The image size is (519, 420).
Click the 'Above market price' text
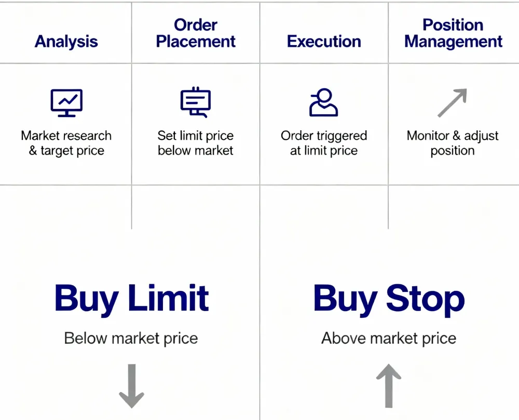pos(389,338)
